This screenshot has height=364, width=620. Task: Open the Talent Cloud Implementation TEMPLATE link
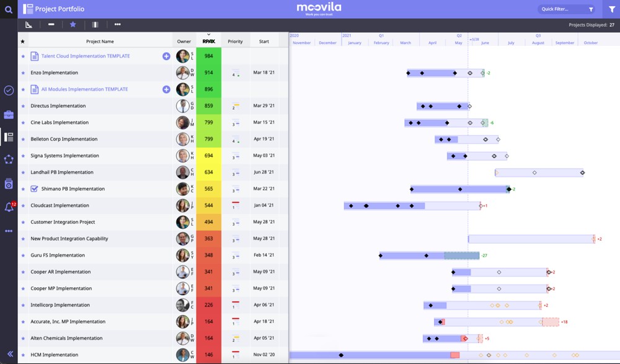[87, 56]
